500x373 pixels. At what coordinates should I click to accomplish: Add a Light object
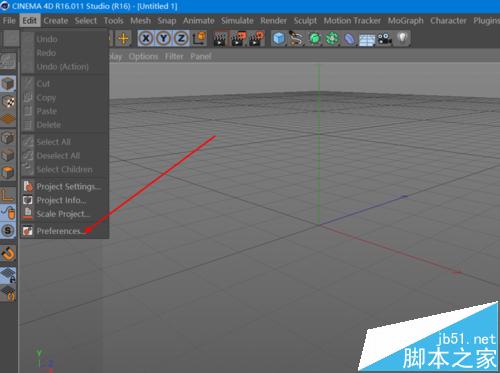[402, 39]
